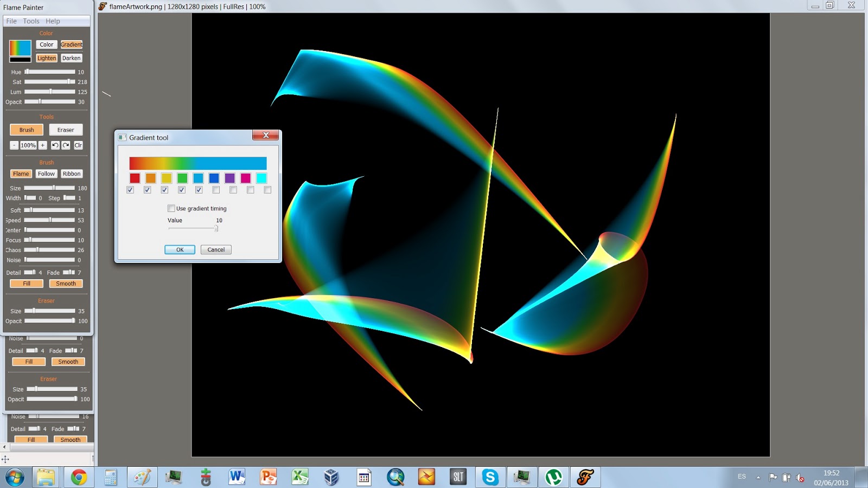Select Flame Painter icon in the taskbar
The height and width of the screenshot is (488, 868).
585,477
